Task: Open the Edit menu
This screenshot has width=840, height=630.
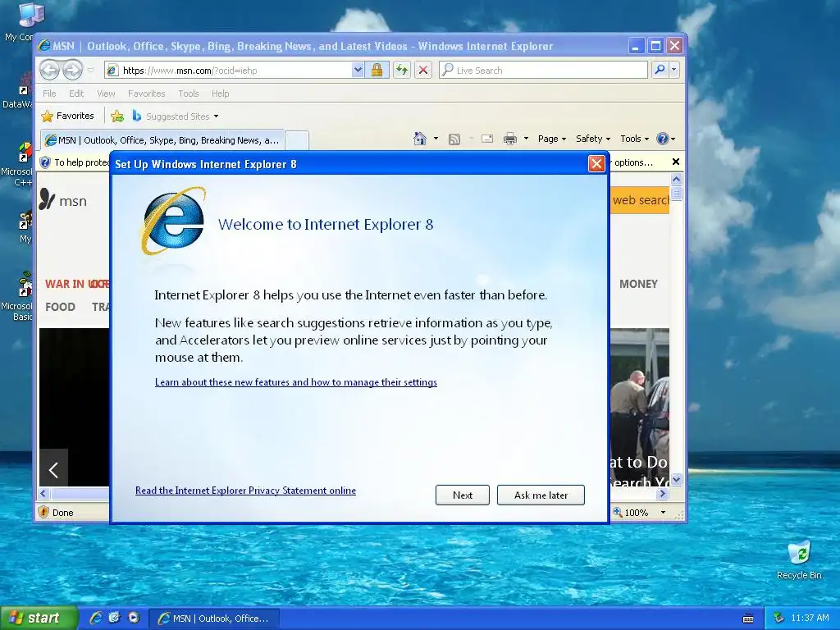Action: point(76,94)
